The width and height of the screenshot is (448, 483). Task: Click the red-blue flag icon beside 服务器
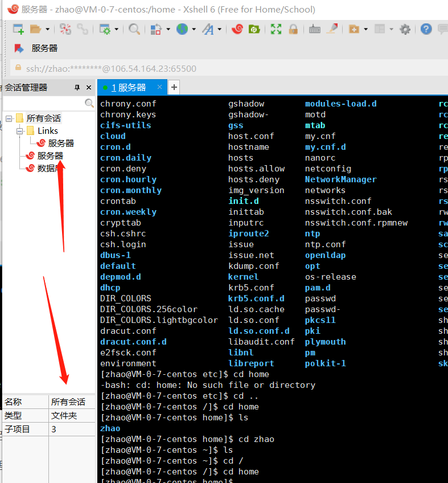pyautogui.click(x=19, y=48)
